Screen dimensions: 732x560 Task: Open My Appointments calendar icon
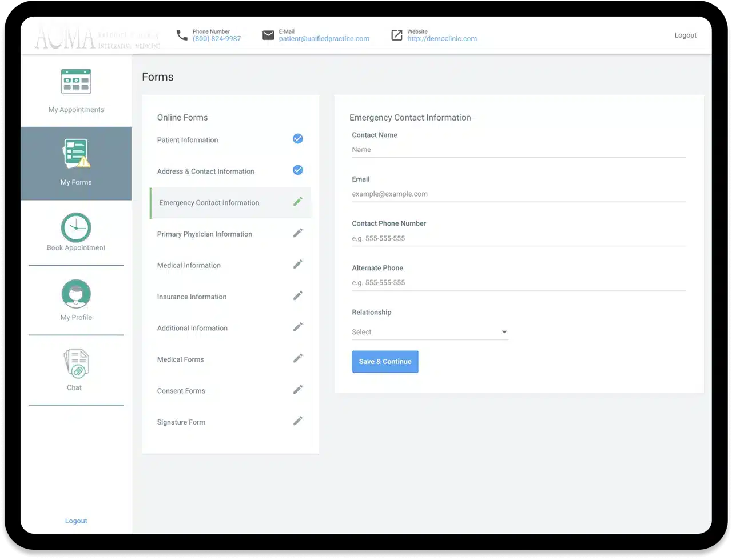[76, 82]
